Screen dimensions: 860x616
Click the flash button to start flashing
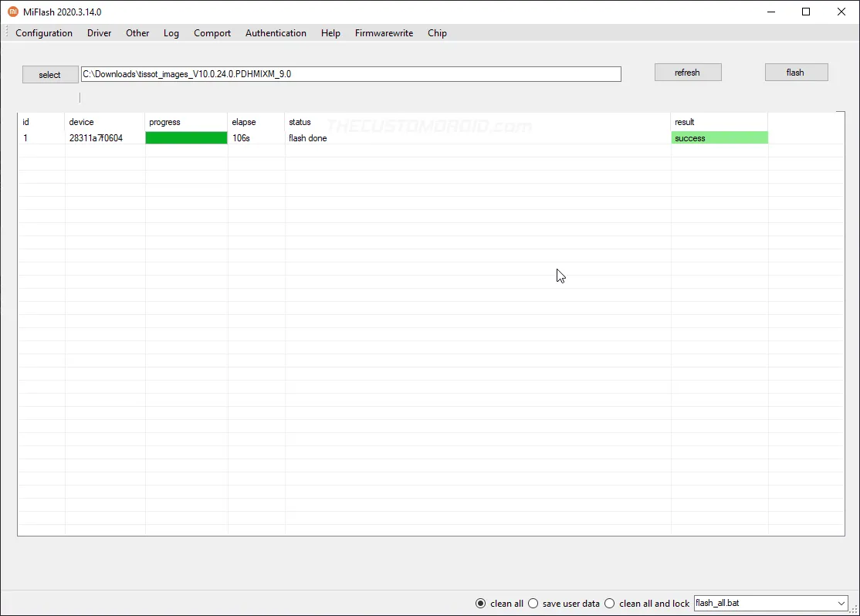[x=796, y=72]
